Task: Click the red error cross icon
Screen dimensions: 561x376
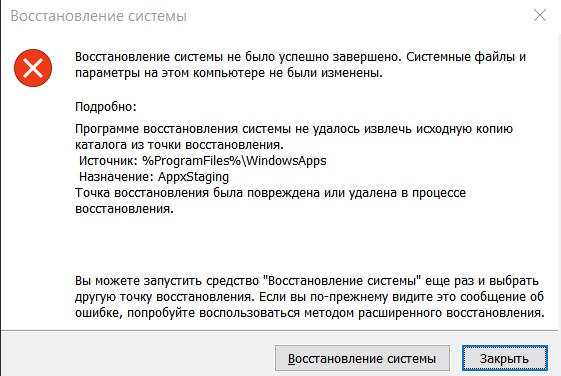Action: coord(33,68)
